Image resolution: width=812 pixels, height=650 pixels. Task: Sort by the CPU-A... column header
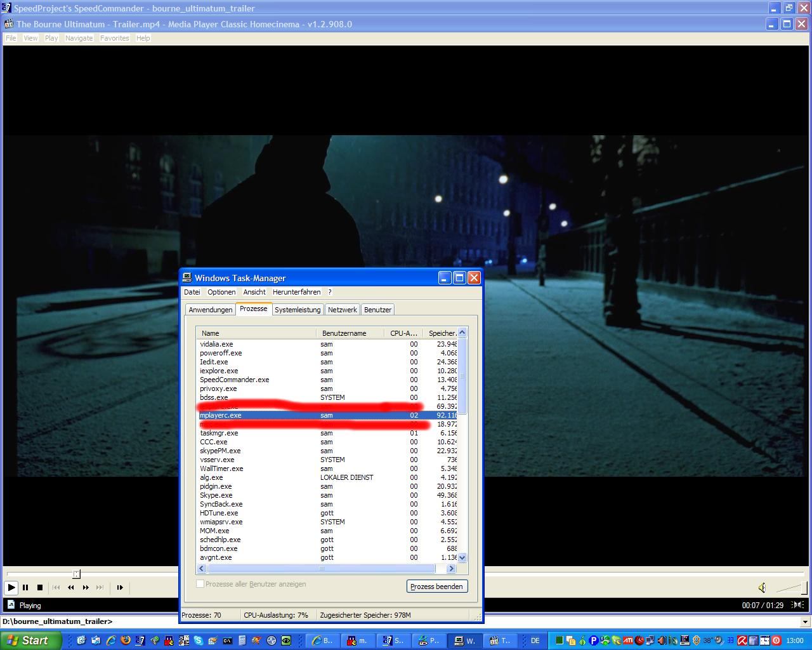[403, 333]
